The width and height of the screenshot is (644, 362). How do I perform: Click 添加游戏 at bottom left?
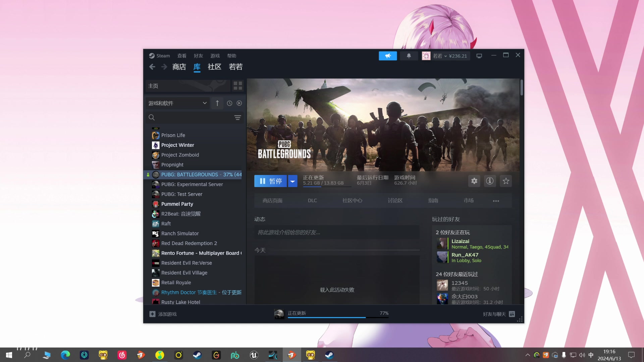(x=163, y=314)
